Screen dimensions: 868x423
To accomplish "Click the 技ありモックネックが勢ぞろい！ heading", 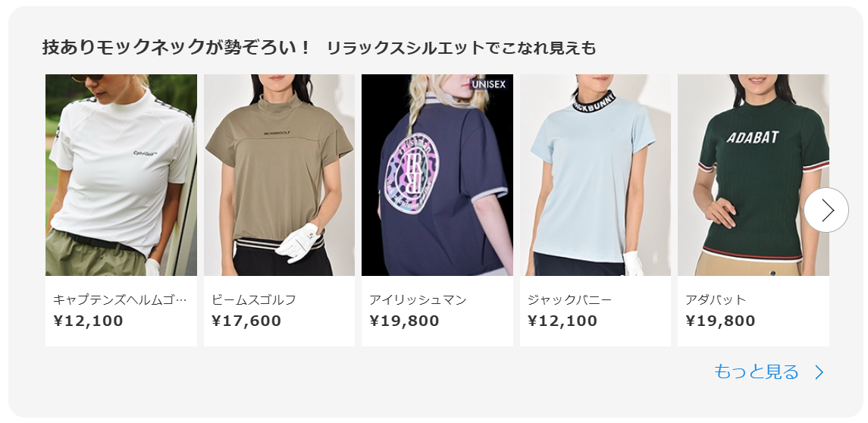I will click(x=177, y=48).
